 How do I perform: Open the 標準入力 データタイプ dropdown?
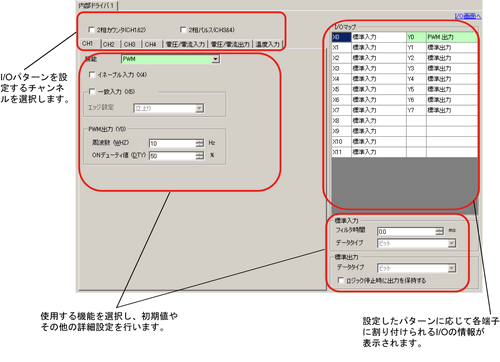point(451,243)
